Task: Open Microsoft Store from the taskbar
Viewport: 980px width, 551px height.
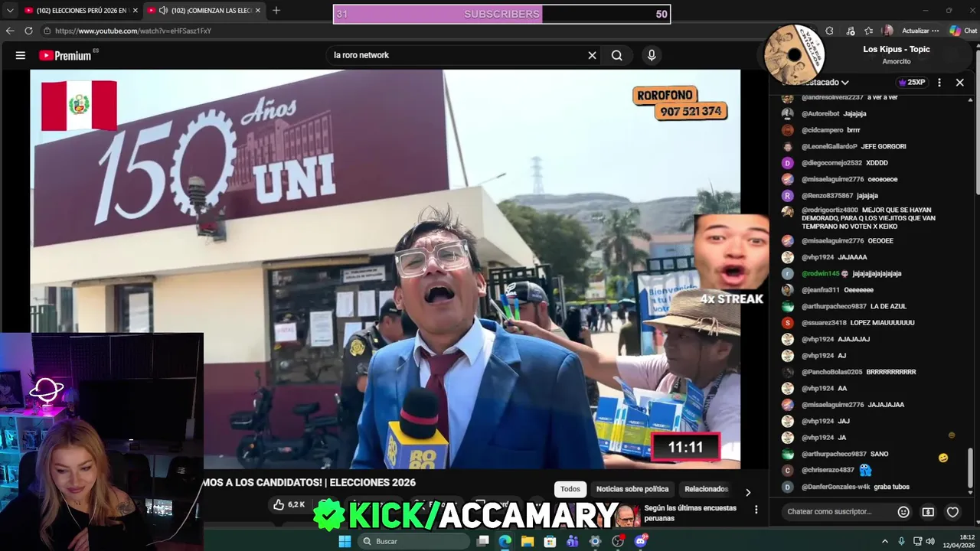Action: pos(550,541)
